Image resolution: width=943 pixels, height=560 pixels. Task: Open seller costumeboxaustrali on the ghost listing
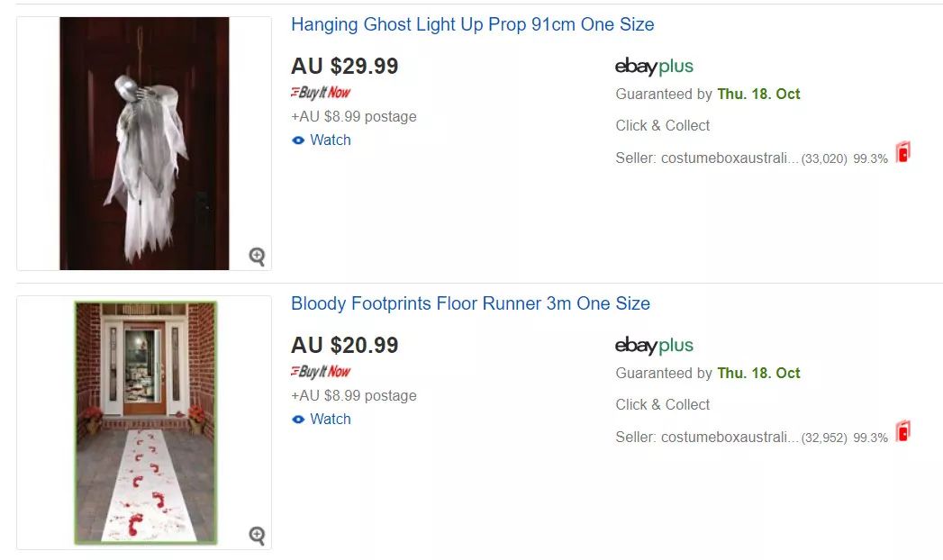click(x=729, y=158)
